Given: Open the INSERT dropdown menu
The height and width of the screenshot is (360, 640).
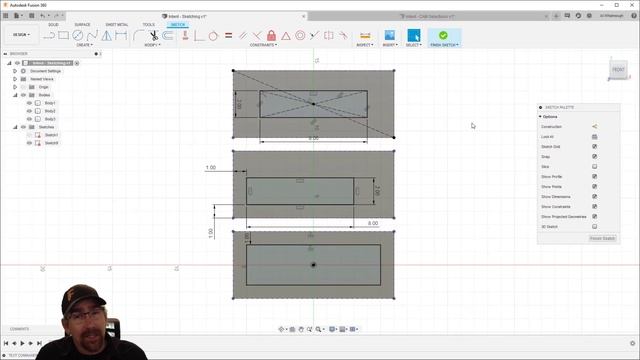Looking at the screenshot, I should click(x=390, y=45).
